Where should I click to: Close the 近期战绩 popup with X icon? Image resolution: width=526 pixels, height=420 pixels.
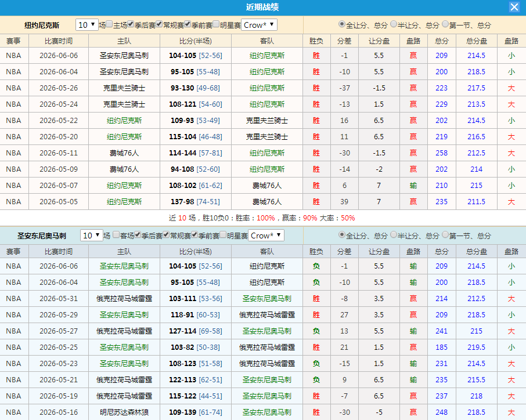pyautogui.click(x=514, y=7)
